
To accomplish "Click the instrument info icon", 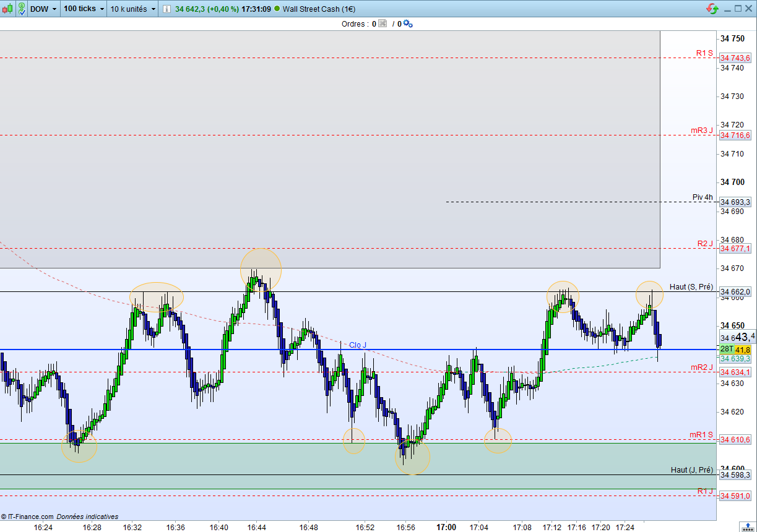I will 166,9.
